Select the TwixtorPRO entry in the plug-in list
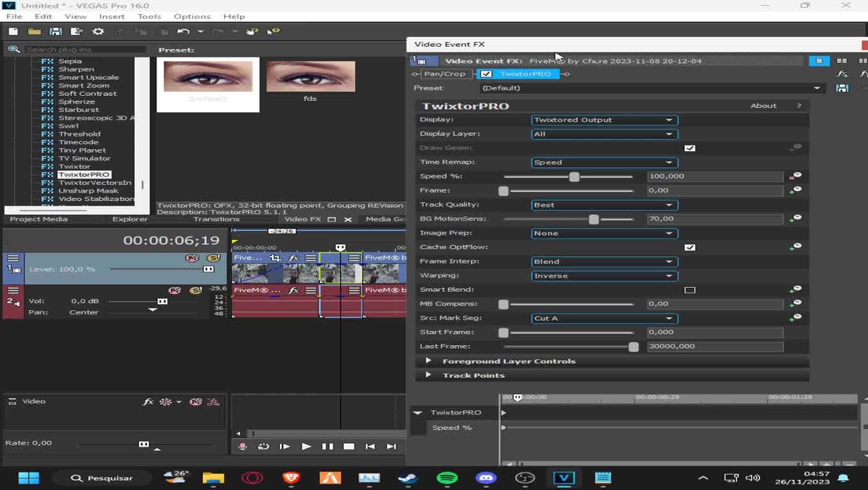 84,174
